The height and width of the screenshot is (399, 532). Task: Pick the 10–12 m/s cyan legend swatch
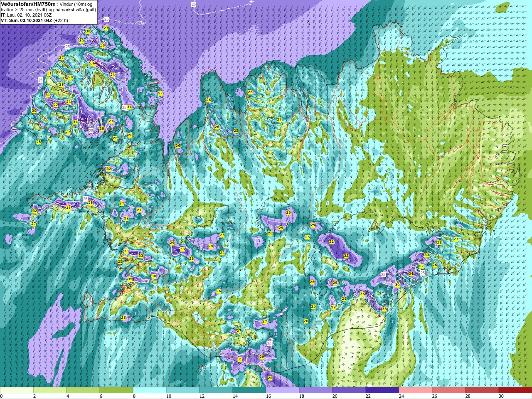tap(183, 390)
